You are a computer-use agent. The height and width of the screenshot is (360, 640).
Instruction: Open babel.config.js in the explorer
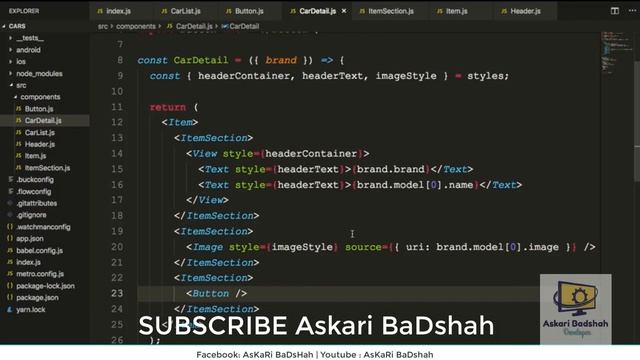coord(39,251)
